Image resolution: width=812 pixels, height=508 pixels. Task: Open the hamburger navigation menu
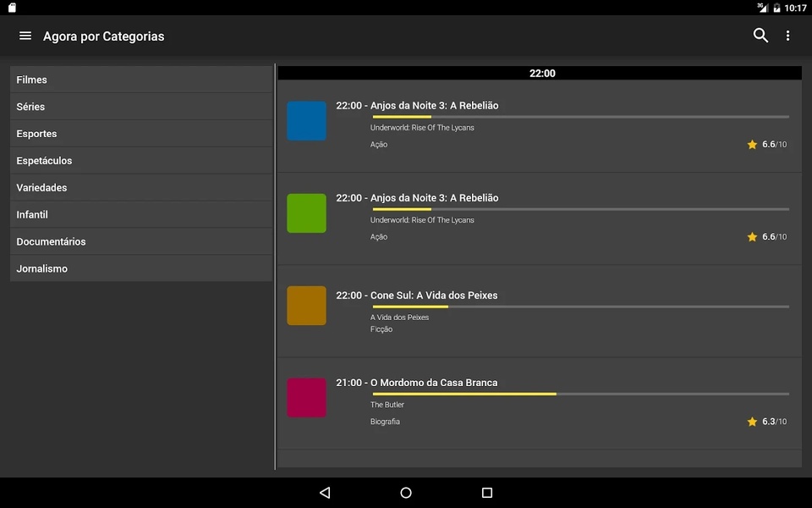pos(25,36)
